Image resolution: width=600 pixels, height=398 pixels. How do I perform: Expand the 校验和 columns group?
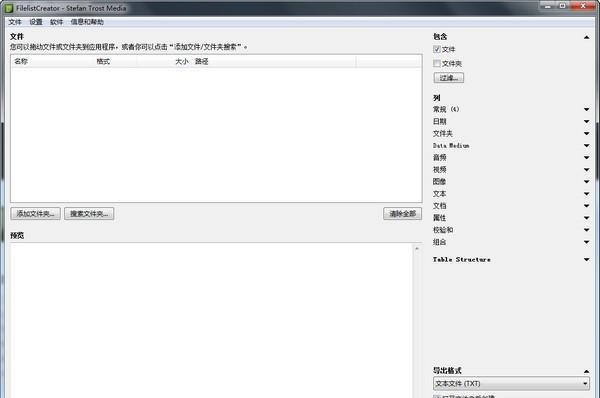pos(586,230)
